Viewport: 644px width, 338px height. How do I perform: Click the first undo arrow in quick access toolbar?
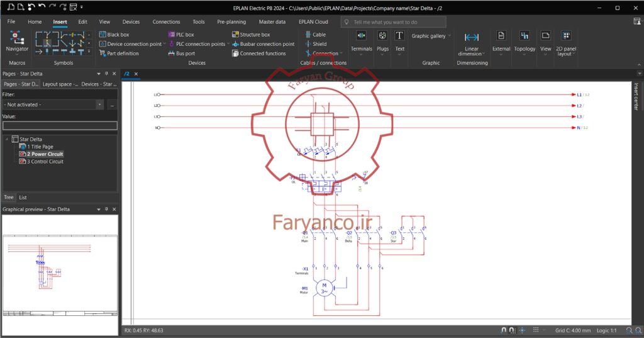pos(31,7)
